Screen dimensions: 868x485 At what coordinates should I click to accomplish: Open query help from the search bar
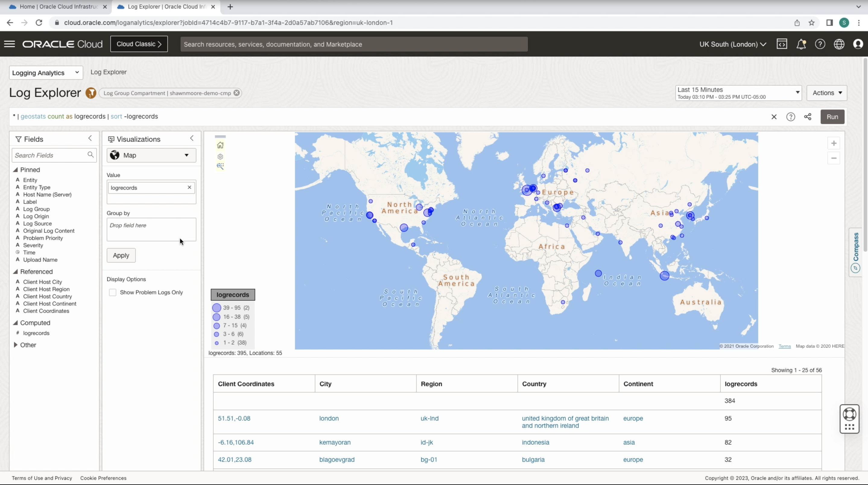791,117
